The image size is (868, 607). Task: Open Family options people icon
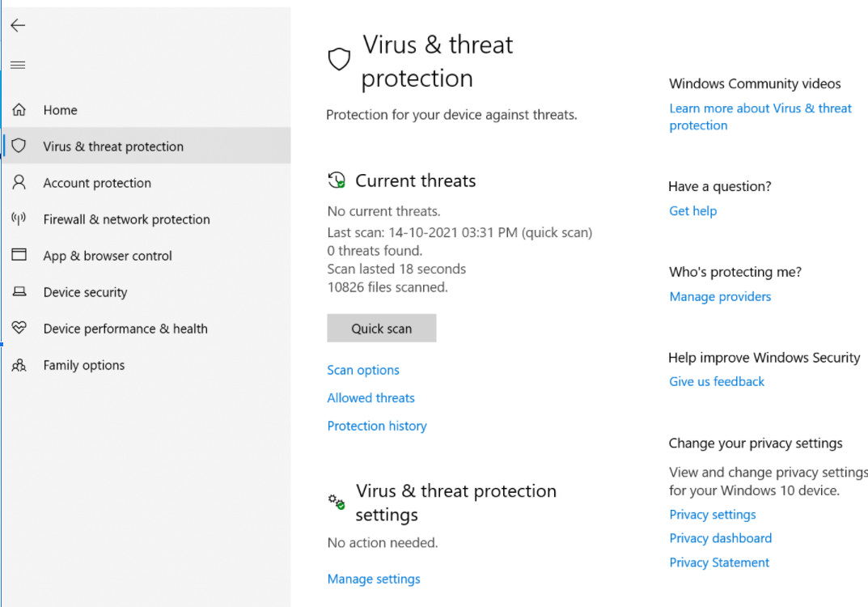click(x=19, y=365)
